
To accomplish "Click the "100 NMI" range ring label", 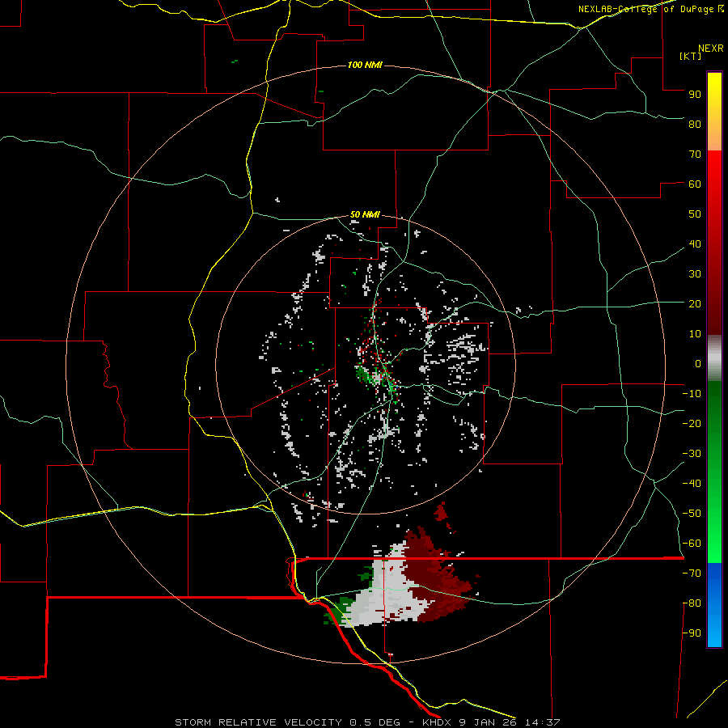I will [x=365, y=65].
